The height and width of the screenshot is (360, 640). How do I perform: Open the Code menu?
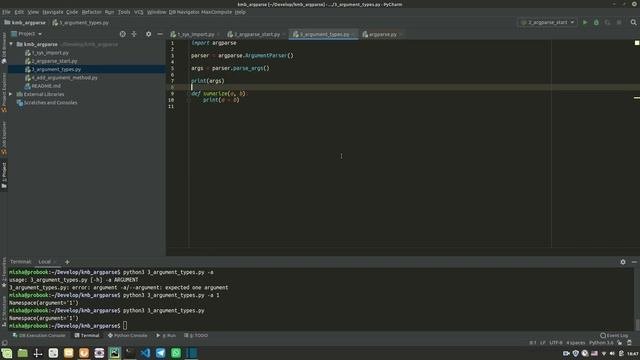pyautogui.click(x=72, y=12)
